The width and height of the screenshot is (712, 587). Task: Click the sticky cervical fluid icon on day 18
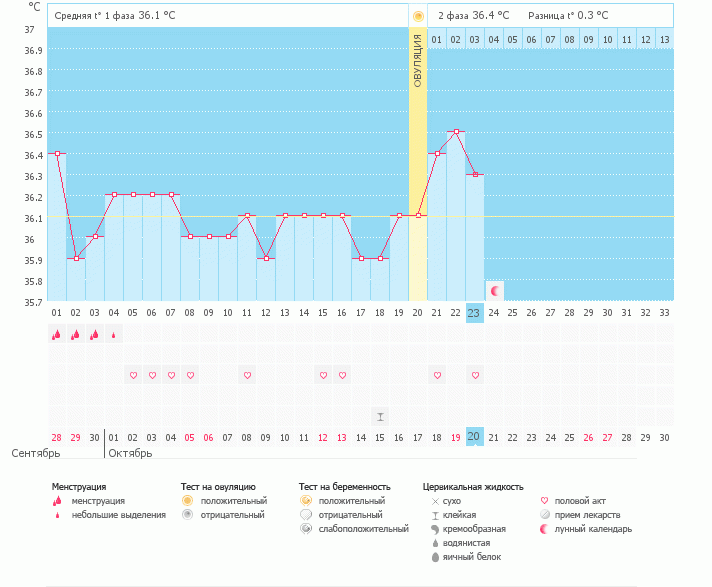[380, 416]
